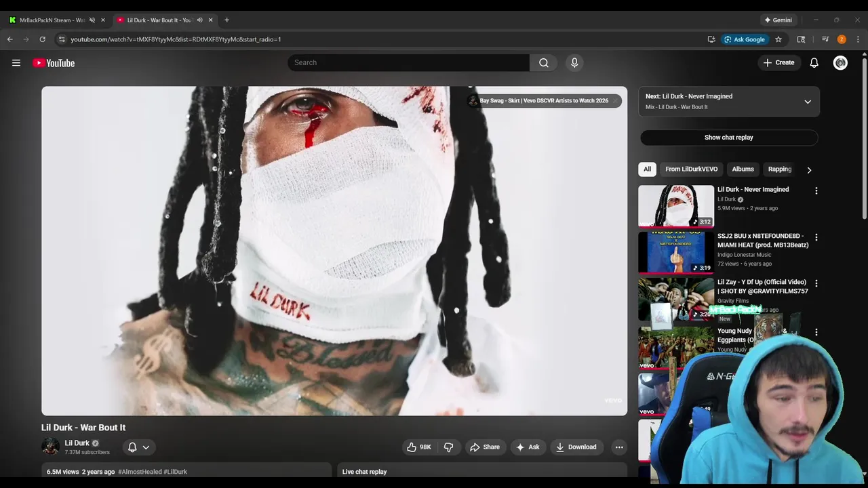Open the Lil Durk channel name link

click(x=77, y=443)
